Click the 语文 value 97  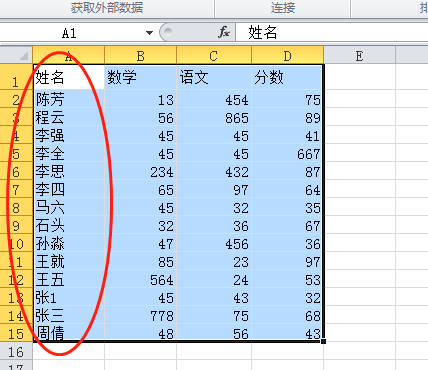click(214, 190)
